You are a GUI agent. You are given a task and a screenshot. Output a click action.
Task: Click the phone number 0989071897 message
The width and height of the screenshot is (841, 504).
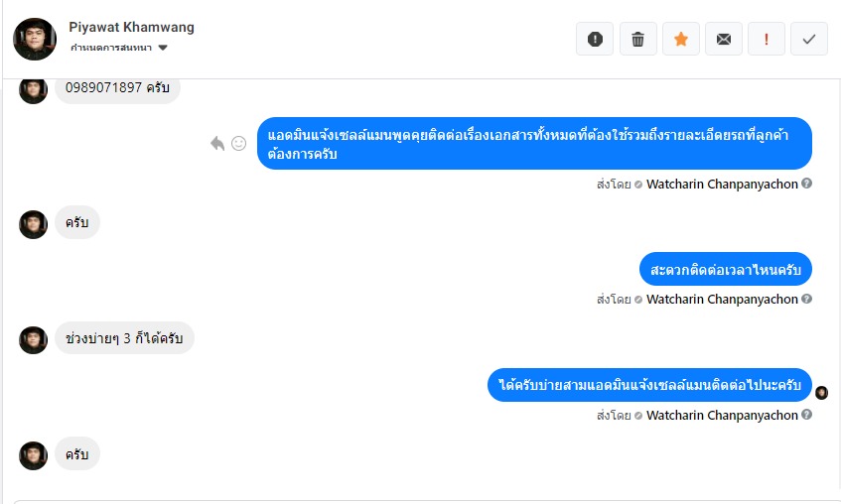[117, 87]
